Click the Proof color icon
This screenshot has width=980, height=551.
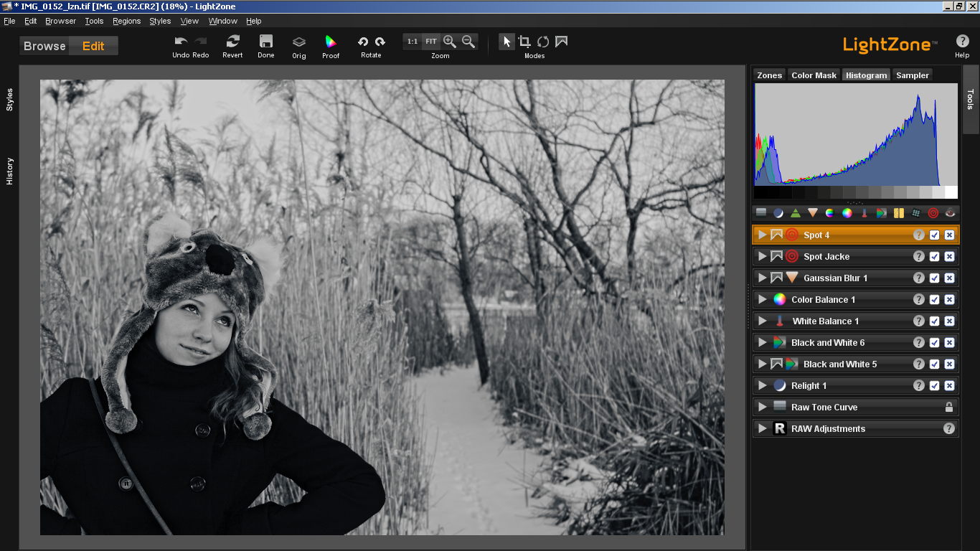tap(331, 42)
